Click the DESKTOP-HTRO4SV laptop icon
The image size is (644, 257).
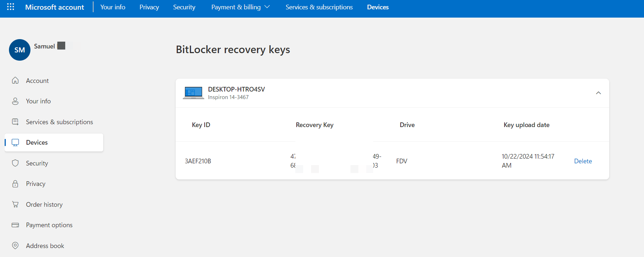(194, 93)
